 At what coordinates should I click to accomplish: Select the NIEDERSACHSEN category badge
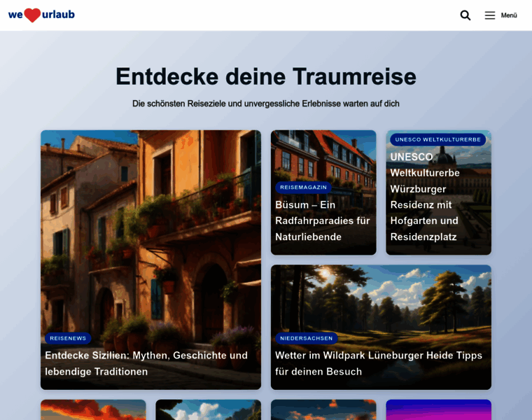307,338
